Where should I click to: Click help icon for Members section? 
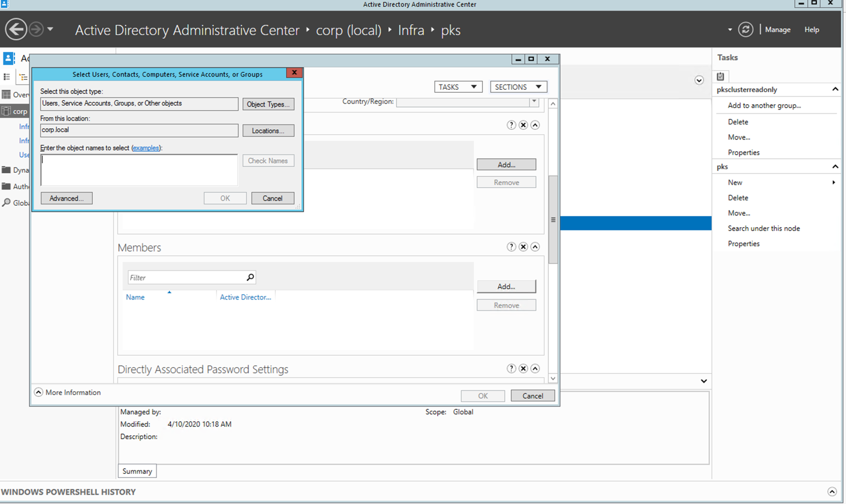(511, 247)
